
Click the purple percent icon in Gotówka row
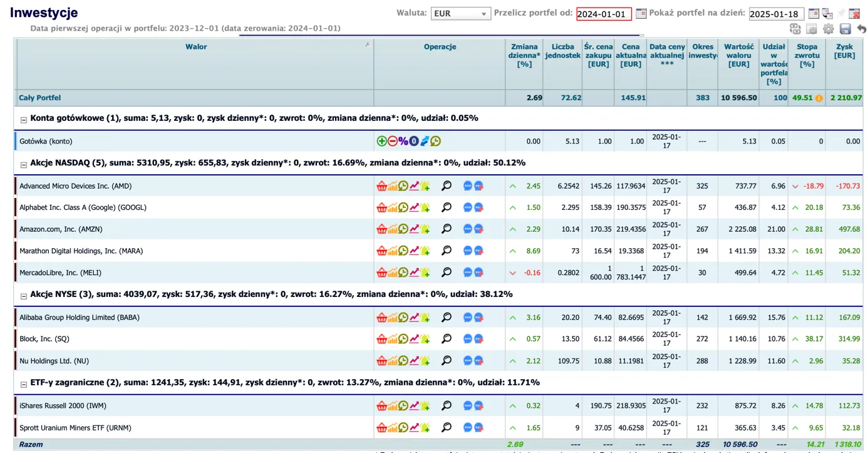pos(403,141)
